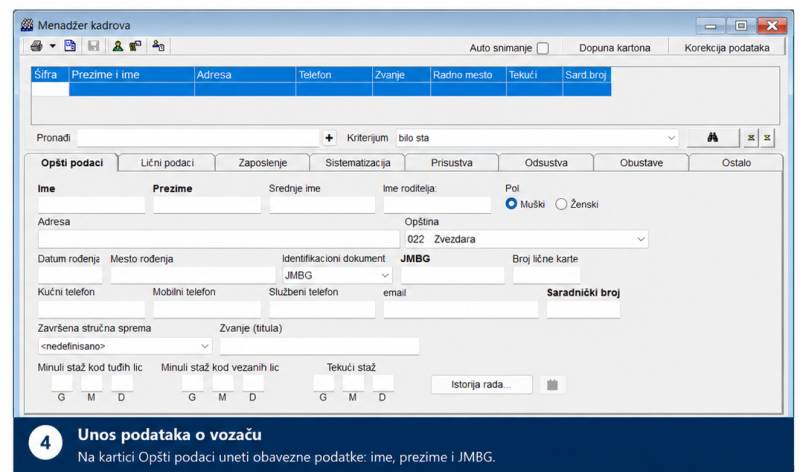Click the Šifra column header
The width and height of the screenshot is (800, 472).
point(50,75)
